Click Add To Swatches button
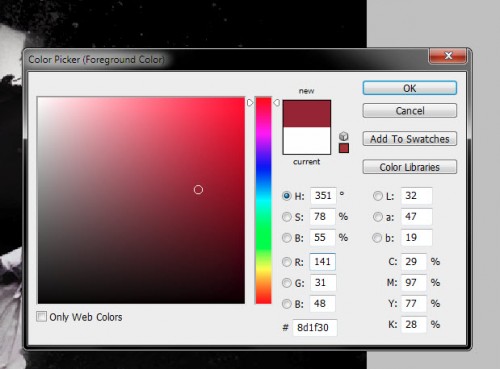This screenshot has height=369, width=500. pos(410,139)
